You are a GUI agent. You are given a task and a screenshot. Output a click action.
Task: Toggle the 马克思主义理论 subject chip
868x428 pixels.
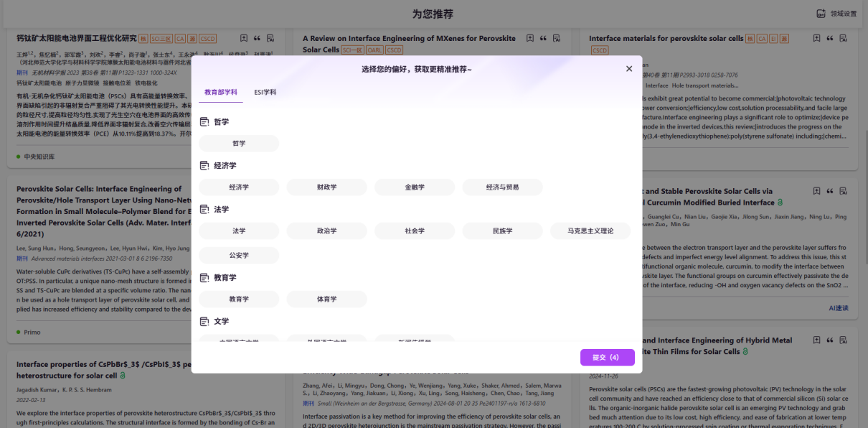click(590, 231)
